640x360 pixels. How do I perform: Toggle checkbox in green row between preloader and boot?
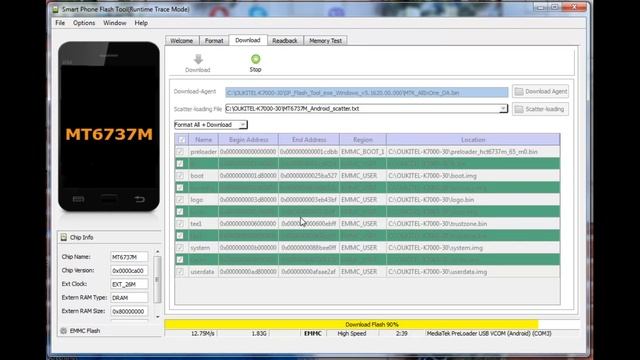click(180, 164)
